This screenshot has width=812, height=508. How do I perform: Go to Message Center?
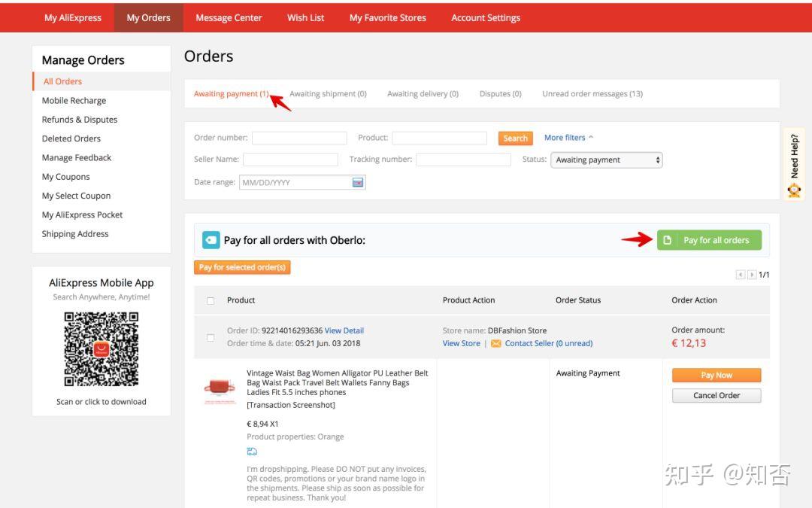229,17
